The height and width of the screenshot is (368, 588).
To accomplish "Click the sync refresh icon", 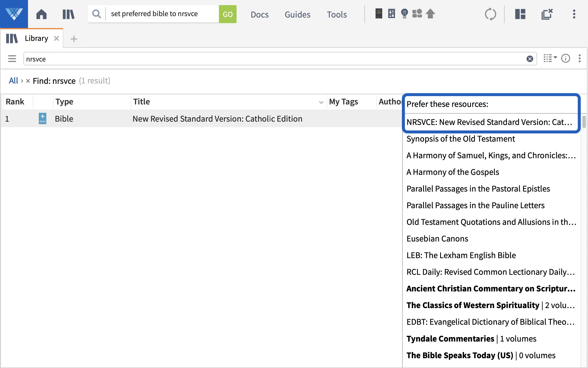I will [x=491, y=14].
